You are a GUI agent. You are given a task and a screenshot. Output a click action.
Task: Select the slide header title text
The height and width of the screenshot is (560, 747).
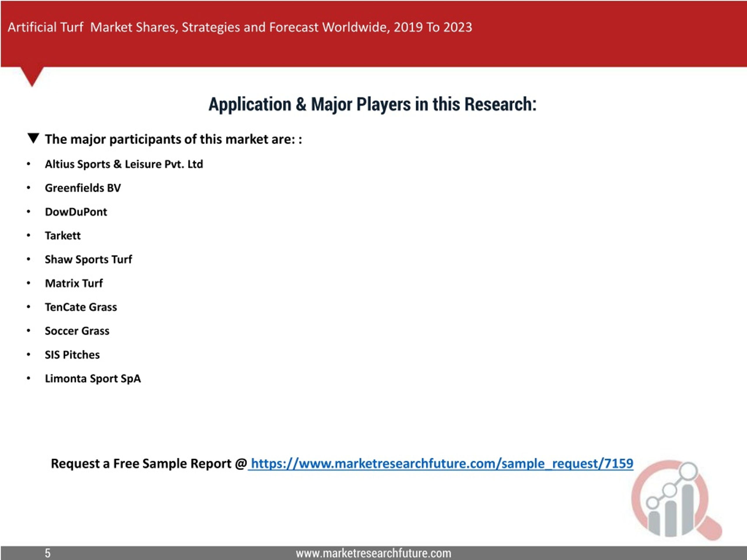tap(240, 27)
